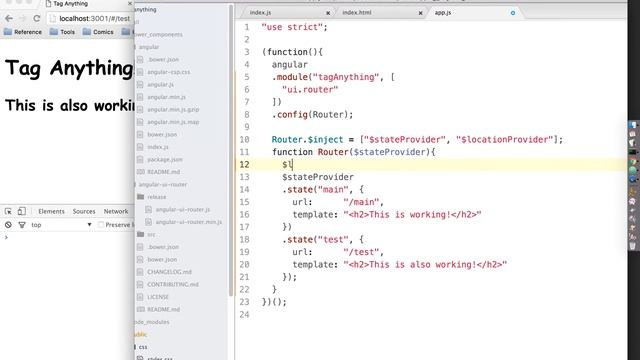
Task: Click the "ui.router" string on line 6
Action: (x=310, y=90)
